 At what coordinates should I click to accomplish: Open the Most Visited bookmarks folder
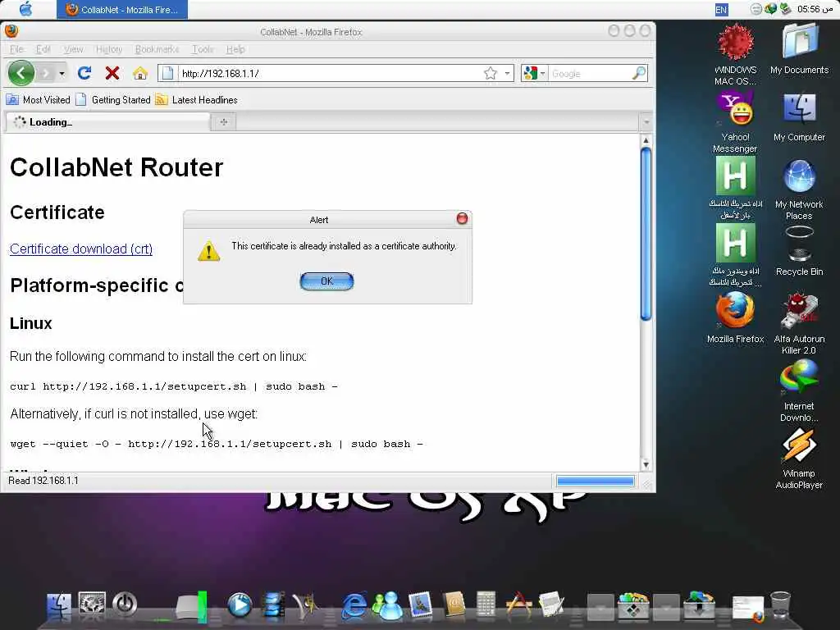pos(38,99)
